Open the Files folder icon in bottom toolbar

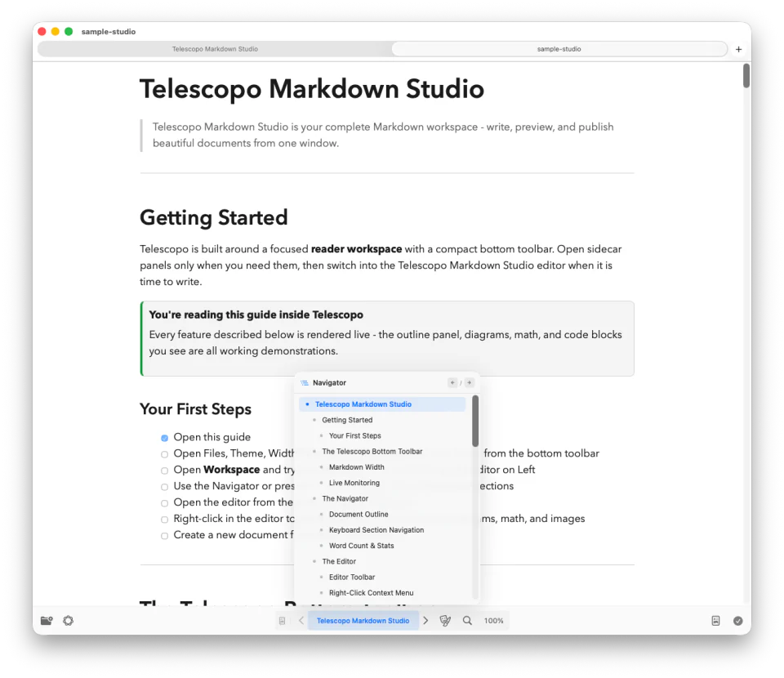47,621
